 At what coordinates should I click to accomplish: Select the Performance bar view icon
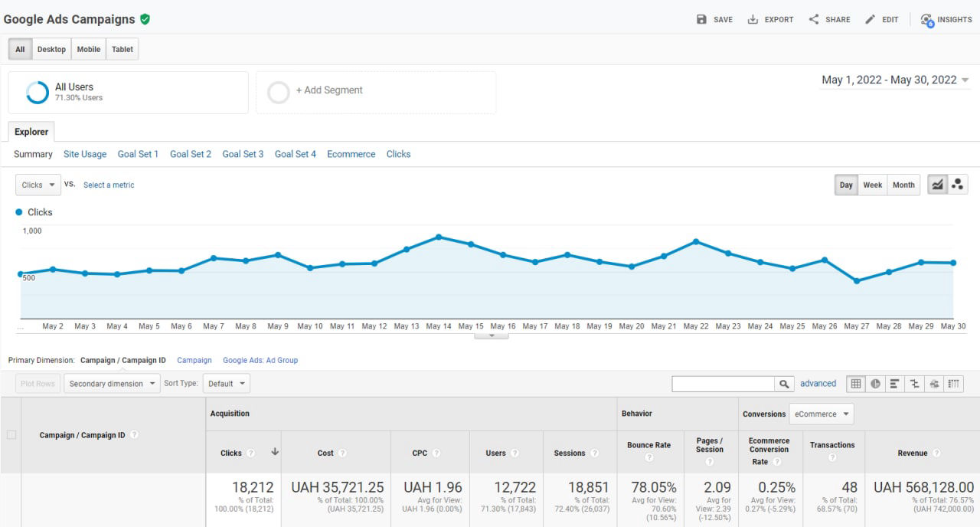click(894, 384)
